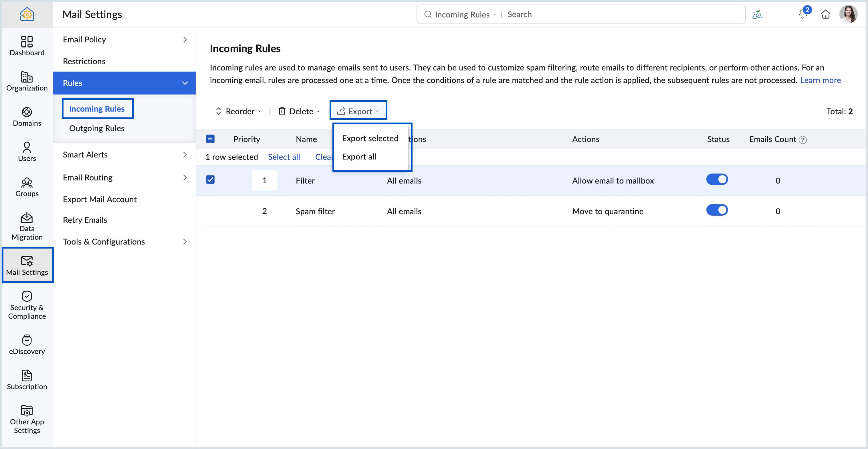Choose Export selected from the menu
The image size is (868, 449).
point(370,138)
